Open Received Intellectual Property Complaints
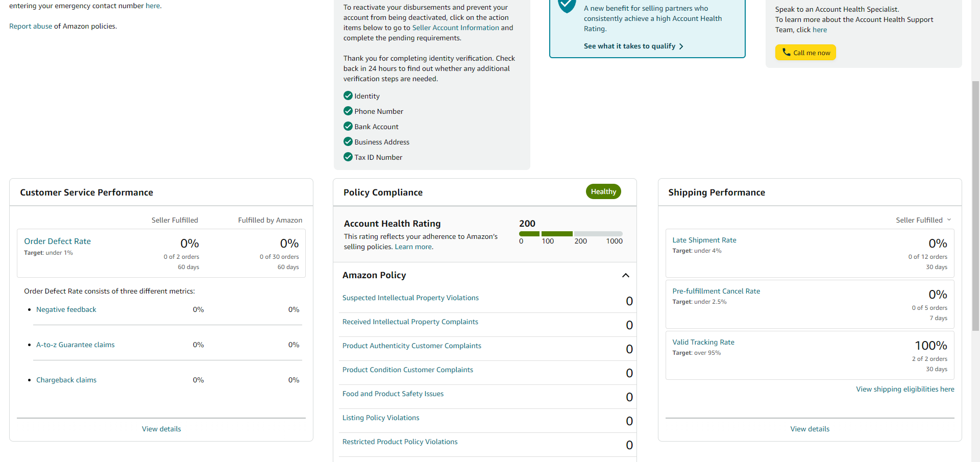 pyautogui.click(x=410, y=322)
